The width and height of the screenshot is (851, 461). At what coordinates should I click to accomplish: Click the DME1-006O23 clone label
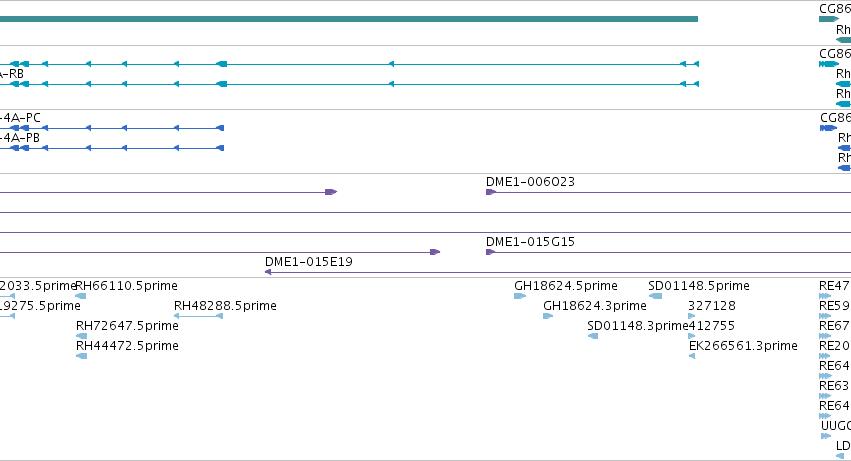tap(530, 182)
